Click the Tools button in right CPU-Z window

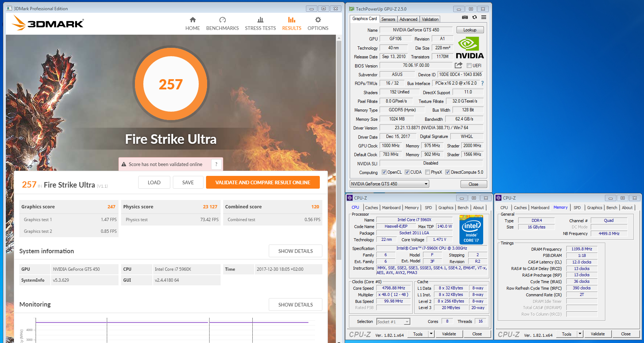click(x=567, y=334)
